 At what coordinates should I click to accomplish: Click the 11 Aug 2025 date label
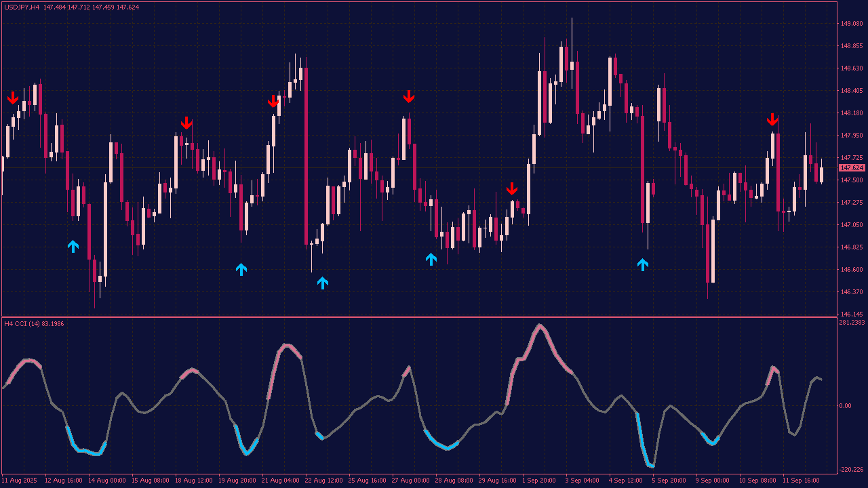(20, 480)
